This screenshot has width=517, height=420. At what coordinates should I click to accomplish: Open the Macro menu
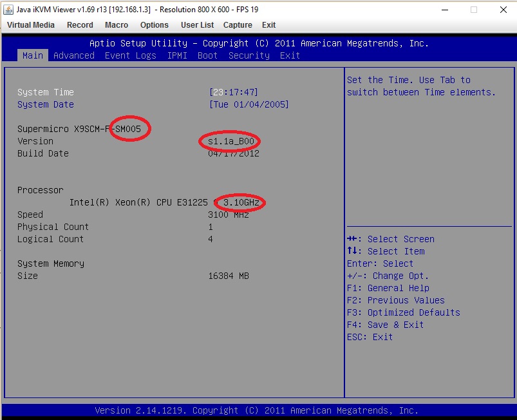point(117,25)
